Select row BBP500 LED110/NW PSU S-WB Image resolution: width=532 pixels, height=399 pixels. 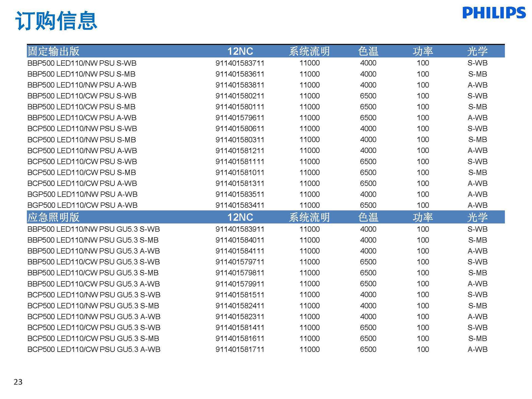[82, 63]
